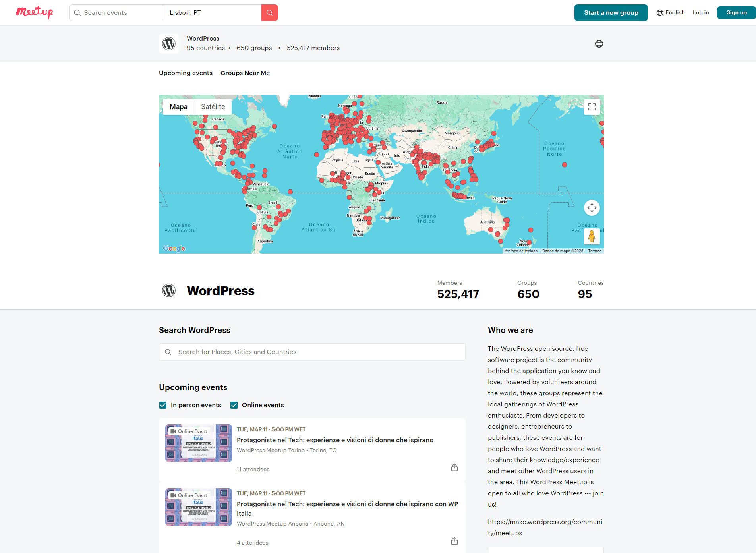Open the English language selector
Viewport: 756px width, 553px height.
tap(670, 12)
